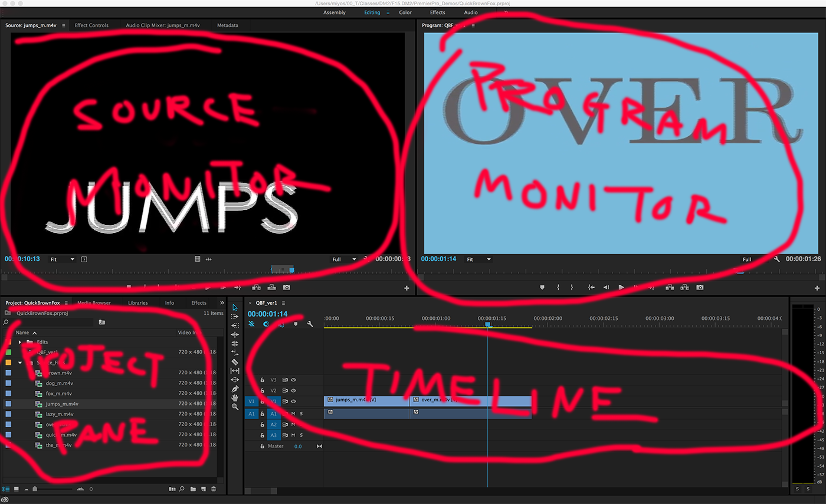Expand the Edits bin folder
826x504 pixels.
[x=20, y=342]
